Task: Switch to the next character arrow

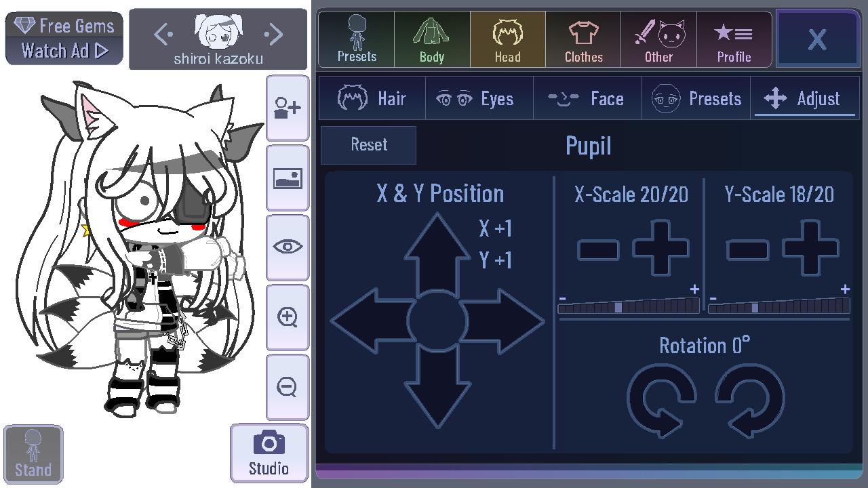Action: coord(273,33)
